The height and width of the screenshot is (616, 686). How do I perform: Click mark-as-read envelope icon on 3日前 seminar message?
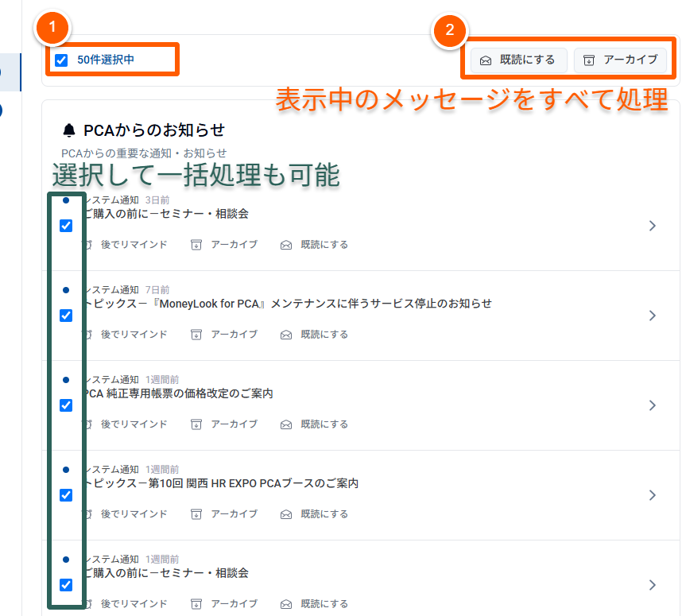(x=286, y=245)
